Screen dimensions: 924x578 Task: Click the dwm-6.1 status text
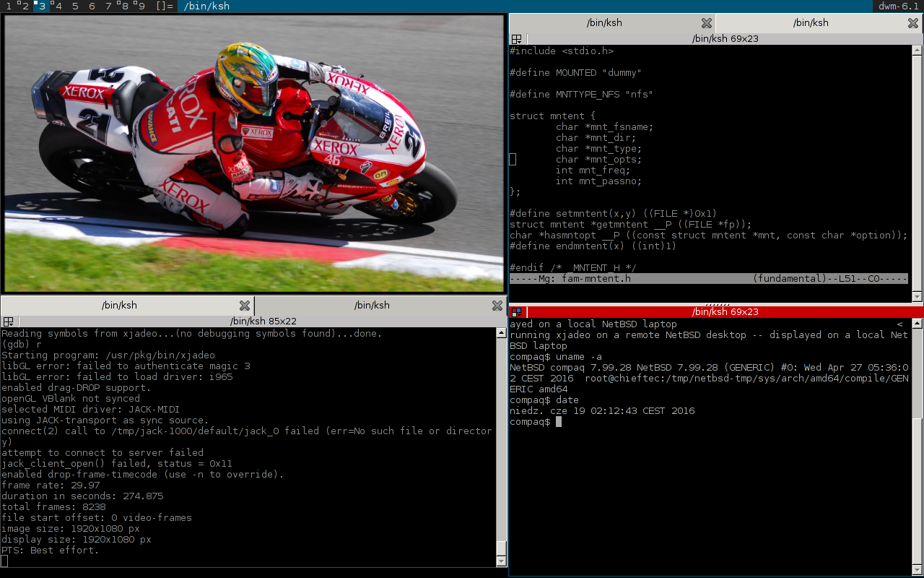pyautogui.click(x=898, y=6)
